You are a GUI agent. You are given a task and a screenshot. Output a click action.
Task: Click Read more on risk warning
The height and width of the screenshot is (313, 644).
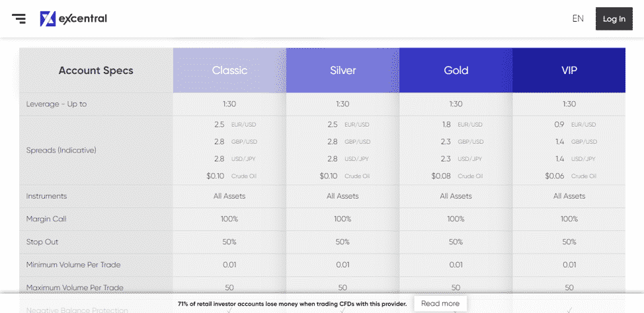[440, 304]
